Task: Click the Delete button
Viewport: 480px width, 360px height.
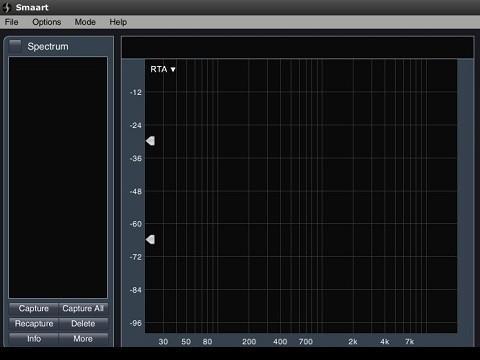Action: click(83, 324)
